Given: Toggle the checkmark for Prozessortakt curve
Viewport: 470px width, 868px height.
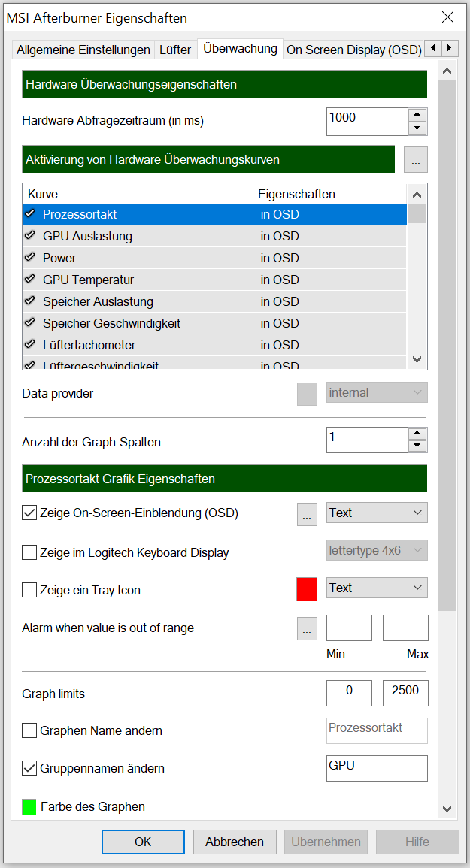Looking at the screenshot, I should tap(31, 213).
